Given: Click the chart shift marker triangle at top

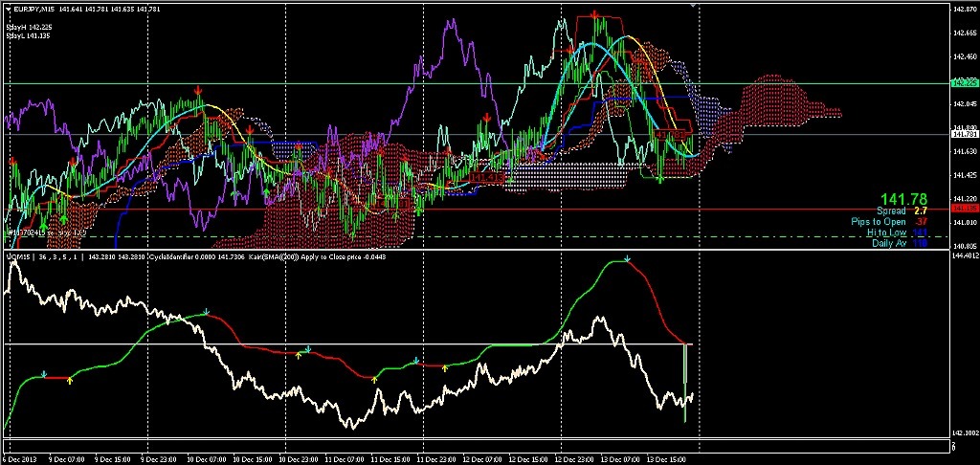Looking at the screenshot, I should click(x=693, y=6).
